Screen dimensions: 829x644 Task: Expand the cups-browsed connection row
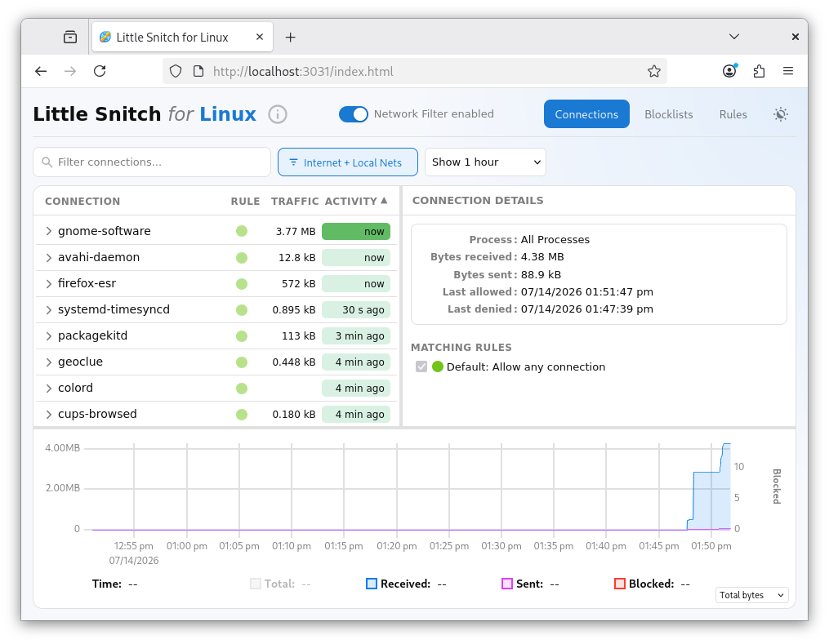(x=49, y=415)
